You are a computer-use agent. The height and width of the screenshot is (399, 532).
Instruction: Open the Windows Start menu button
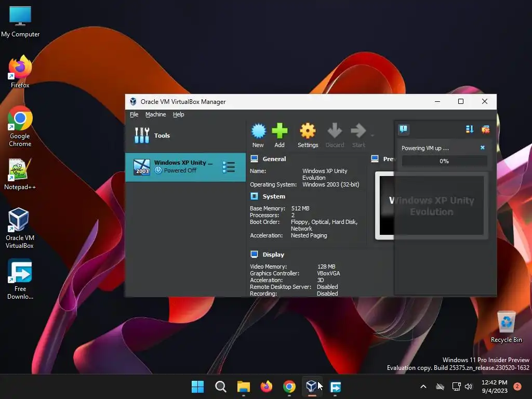(x=197, y=387)
